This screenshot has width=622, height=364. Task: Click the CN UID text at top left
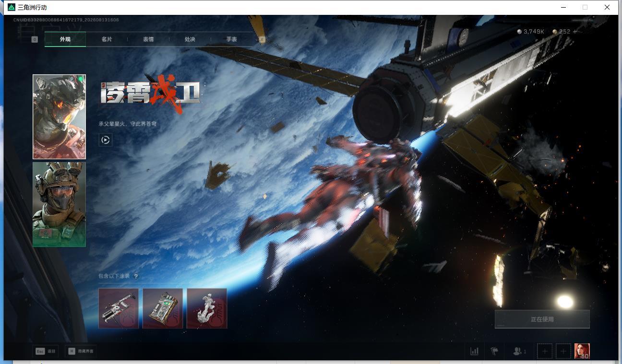pos(66,20)
